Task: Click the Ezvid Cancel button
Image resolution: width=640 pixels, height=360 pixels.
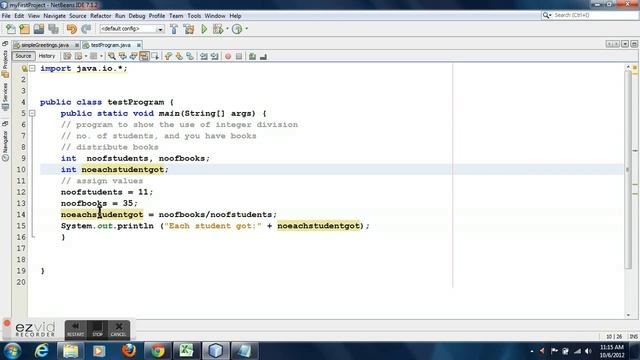Action: (x=119, y=329)
